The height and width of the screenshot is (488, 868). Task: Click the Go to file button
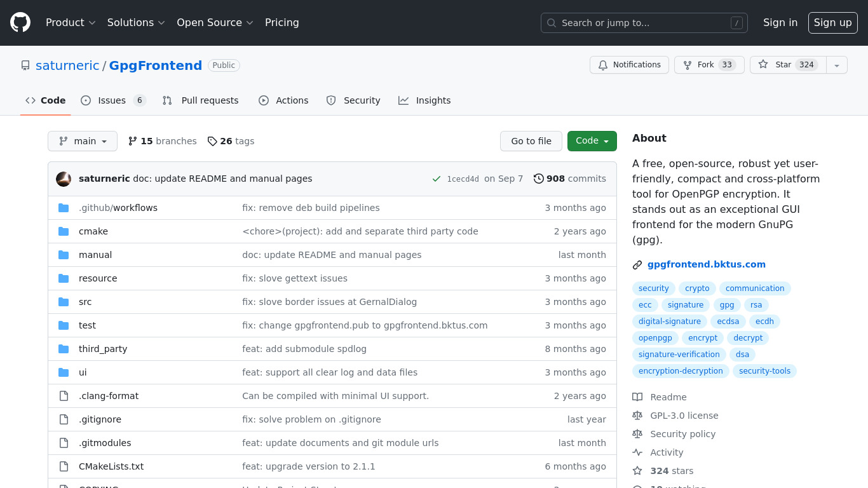pos(531,141)
